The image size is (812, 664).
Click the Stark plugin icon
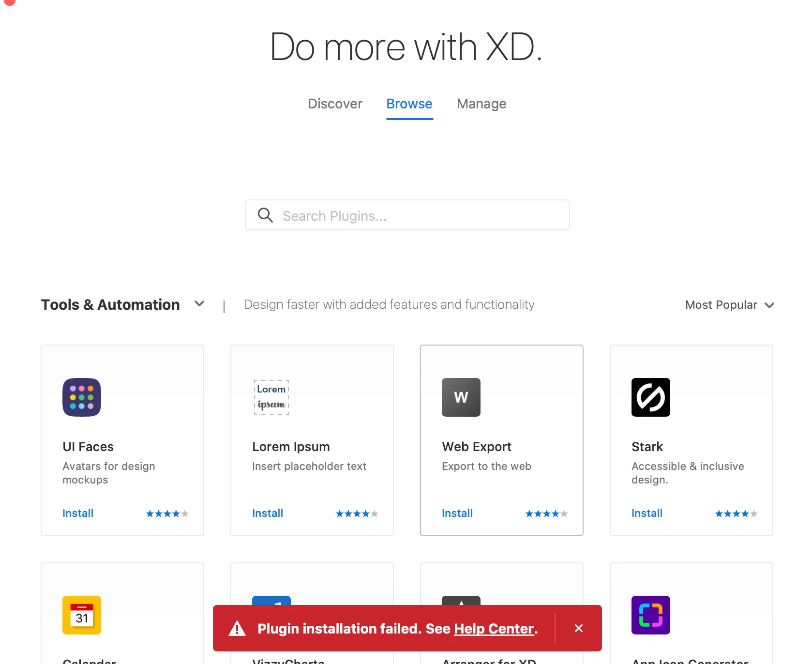(651, 397)
